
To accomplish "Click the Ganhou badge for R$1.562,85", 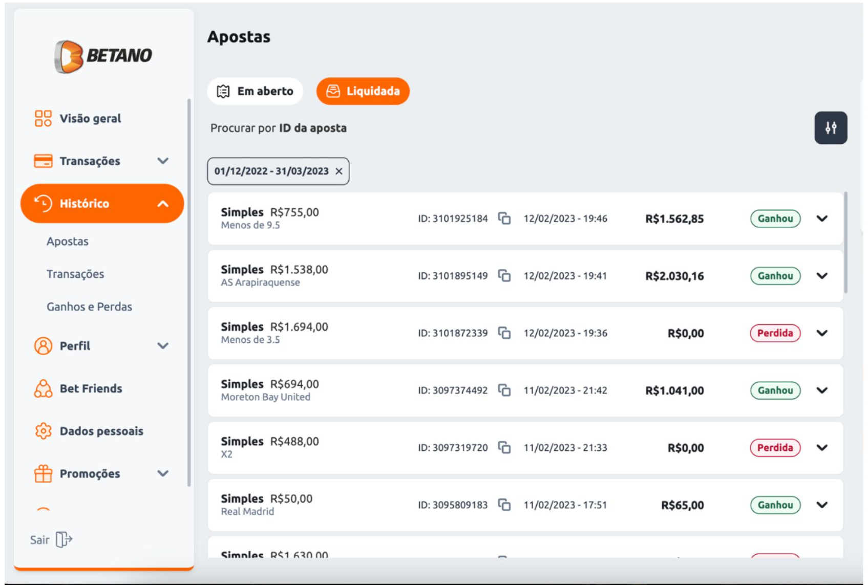I will [x=775, y=219].
